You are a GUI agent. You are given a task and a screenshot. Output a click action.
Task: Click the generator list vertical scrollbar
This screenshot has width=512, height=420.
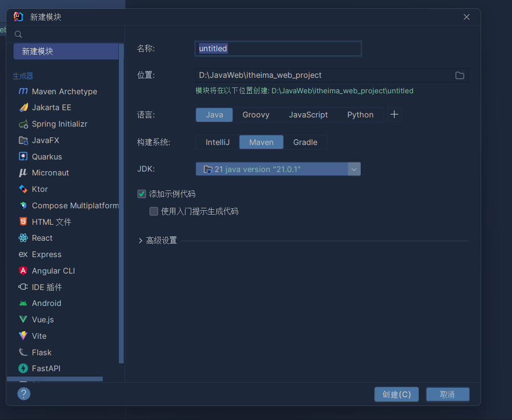click(x=121, y=203)
